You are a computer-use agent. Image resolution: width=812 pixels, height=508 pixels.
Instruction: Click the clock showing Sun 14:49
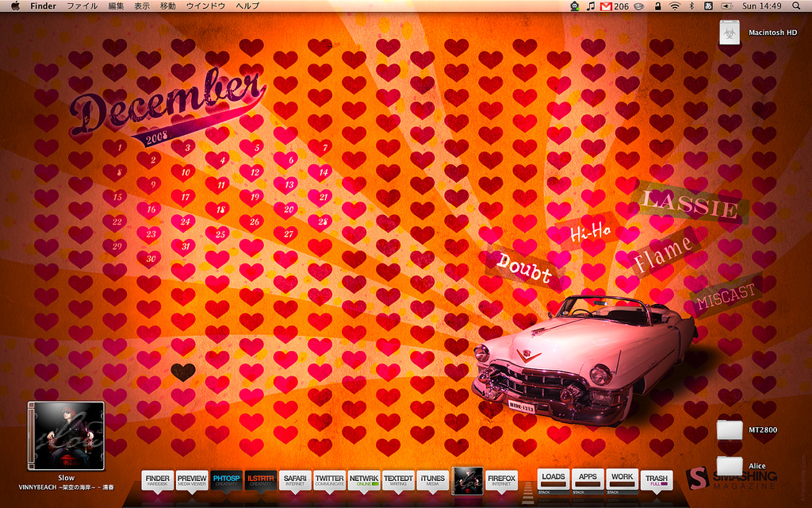[x=761, y=6]
